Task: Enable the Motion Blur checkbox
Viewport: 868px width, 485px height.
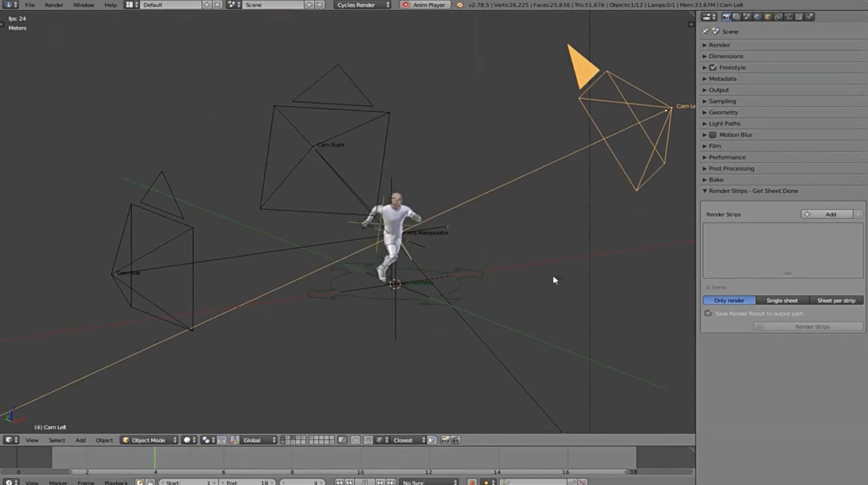Action: pos(713,135)
